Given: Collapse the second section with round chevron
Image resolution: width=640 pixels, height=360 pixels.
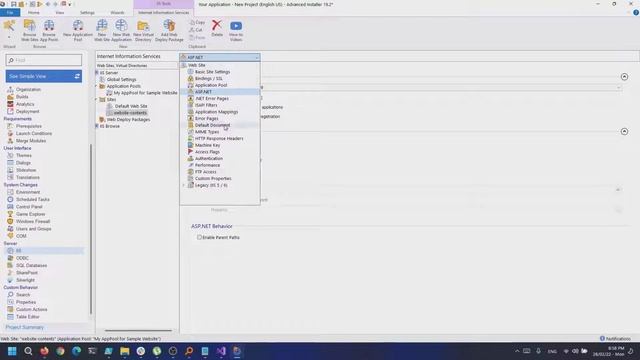Looking at the screenshot, I should coord(624,131).
